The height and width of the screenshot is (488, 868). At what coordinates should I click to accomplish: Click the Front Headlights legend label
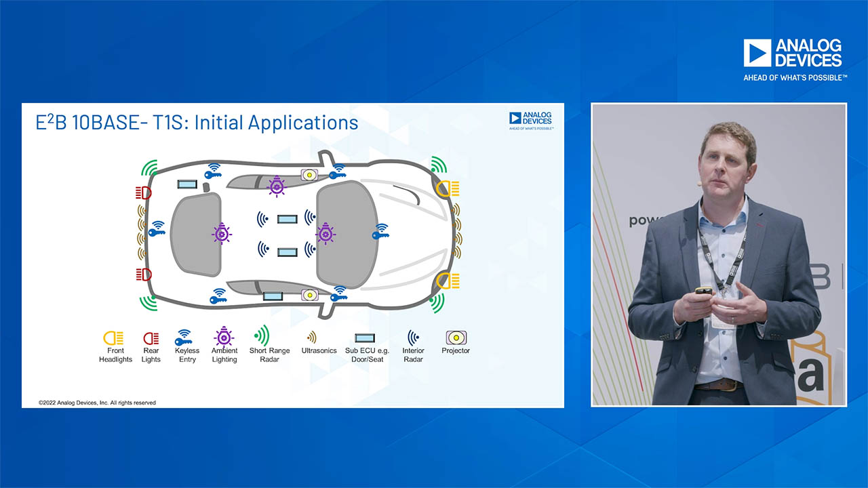[116, 355]
